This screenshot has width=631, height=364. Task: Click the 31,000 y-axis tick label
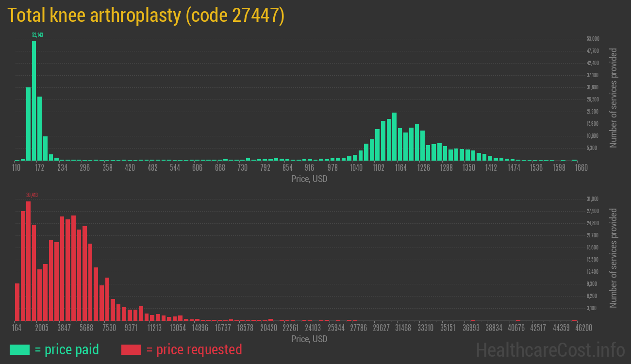(593, 199)
